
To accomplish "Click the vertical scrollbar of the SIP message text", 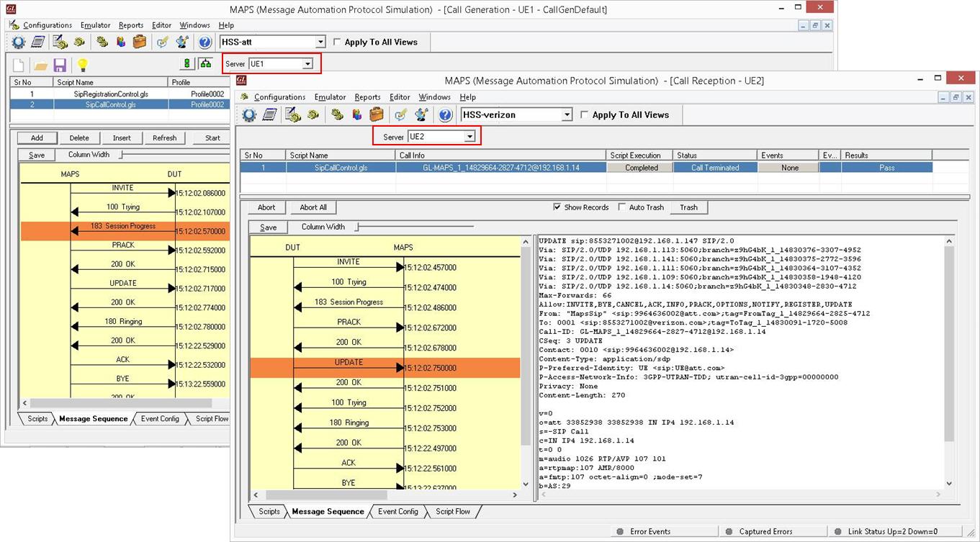I will click(949, 362).
